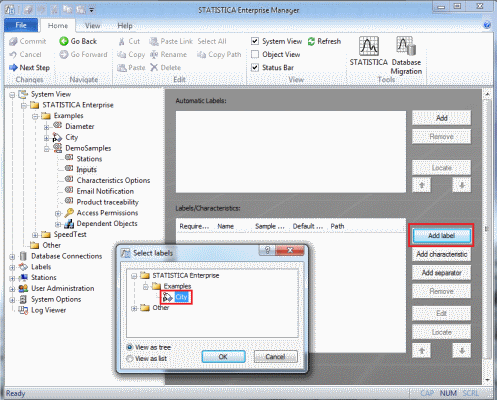Select User Administration icon in tree
497x400 pixels.
[x=23, y=288]
